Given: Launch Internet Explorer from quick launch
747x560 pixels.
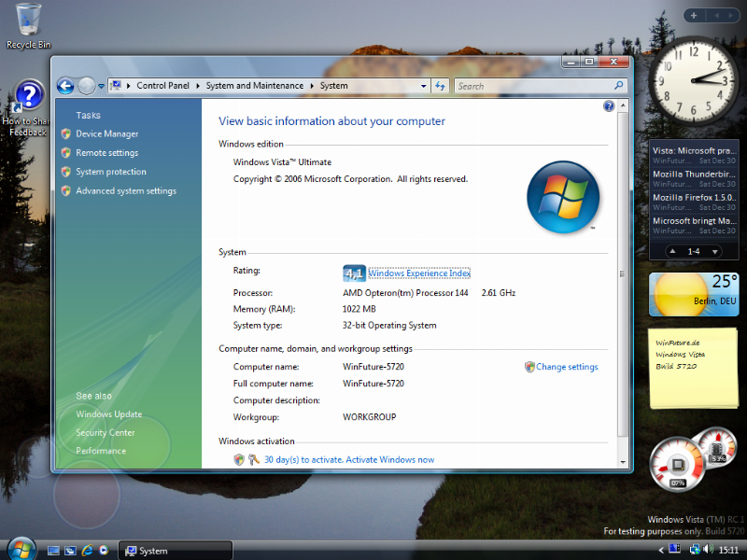Looking at the screenshot, I should [x=87, y=551].
